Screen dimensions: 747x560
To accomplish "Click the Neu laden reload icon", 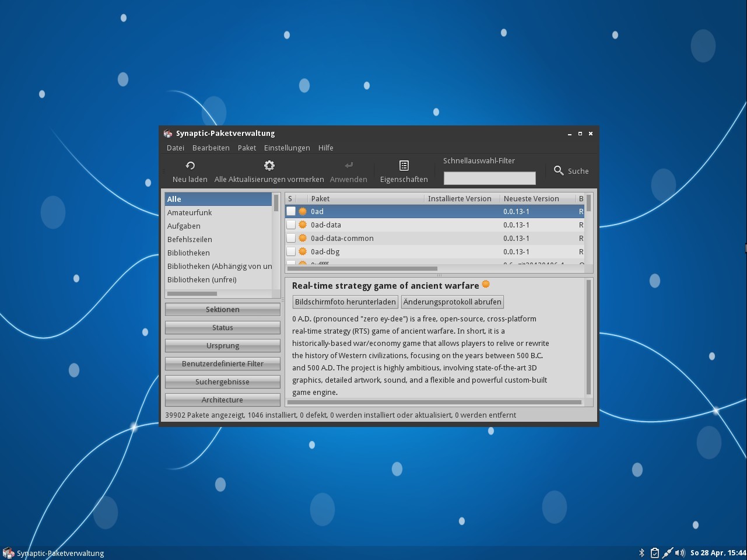I will tap(190, 166).
